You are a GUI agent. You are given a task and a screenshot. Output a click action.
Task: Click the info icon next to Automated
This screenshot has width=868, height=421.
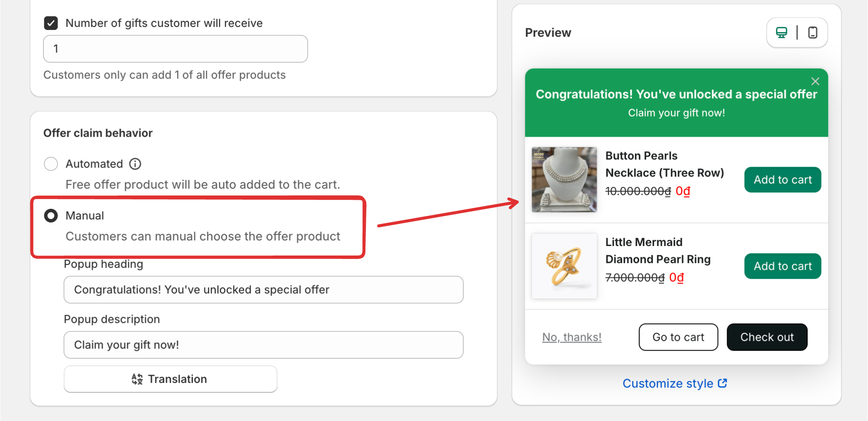[x=135, y=164]
